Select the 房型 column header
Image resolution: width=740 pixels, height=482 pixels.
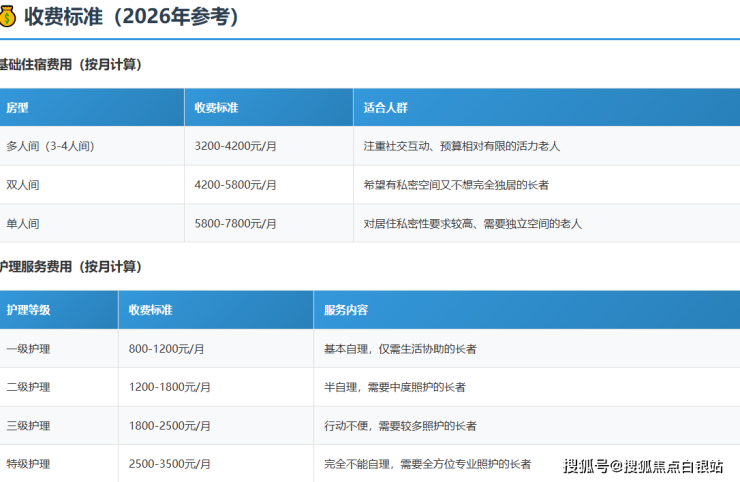pyautogui.click(x=18, y=107)
